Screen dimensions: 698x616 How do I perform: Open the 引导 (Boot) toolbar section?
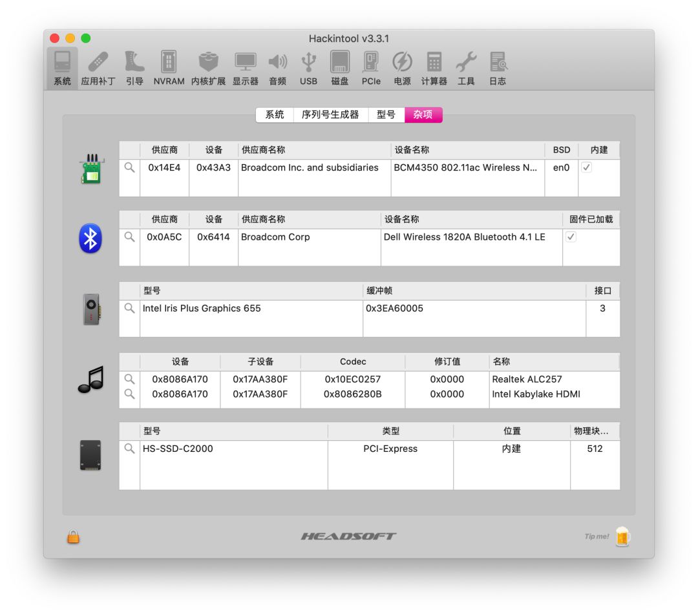(x=134, y=68)
